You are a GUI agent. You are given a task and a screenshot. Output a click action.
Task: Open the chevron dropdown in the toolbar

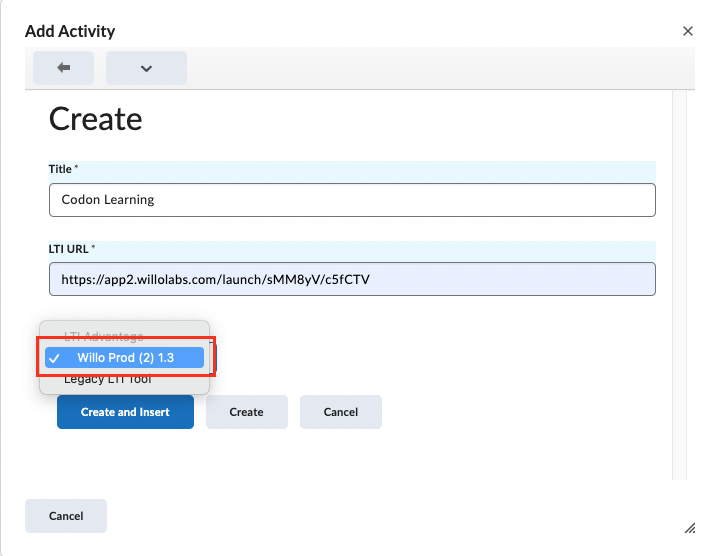point(146,68)
